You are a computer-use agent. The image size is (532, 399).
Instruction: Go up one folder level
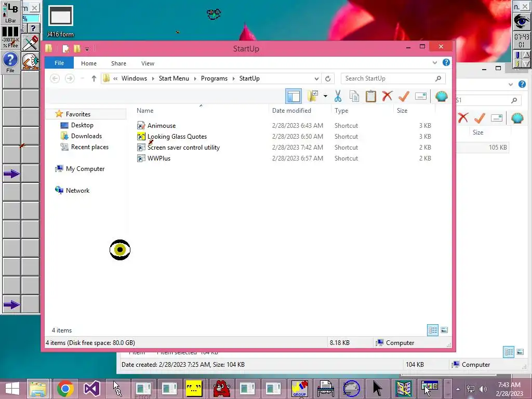(94, 78)
